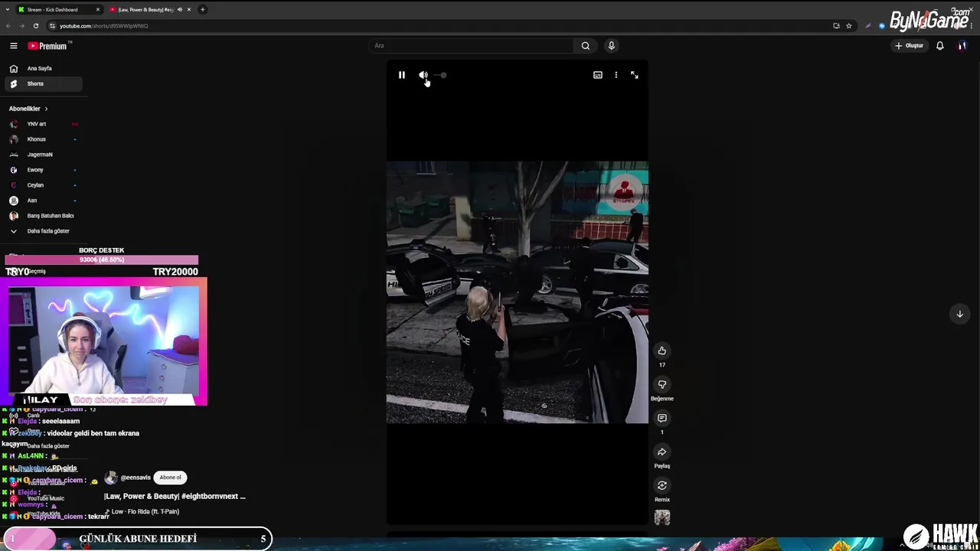Open the Low - Flo Rida sound link
This screenshot has height=551, width=980.
tap(142, 511)
